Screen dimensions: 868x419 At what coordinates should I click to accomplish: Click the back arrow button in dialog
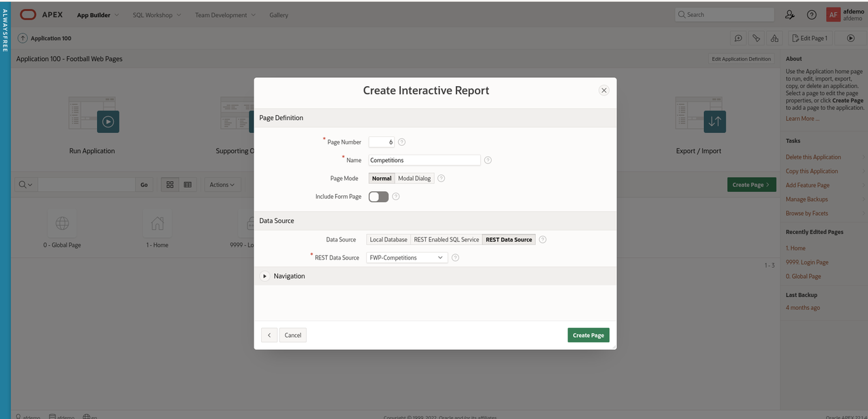269,335
